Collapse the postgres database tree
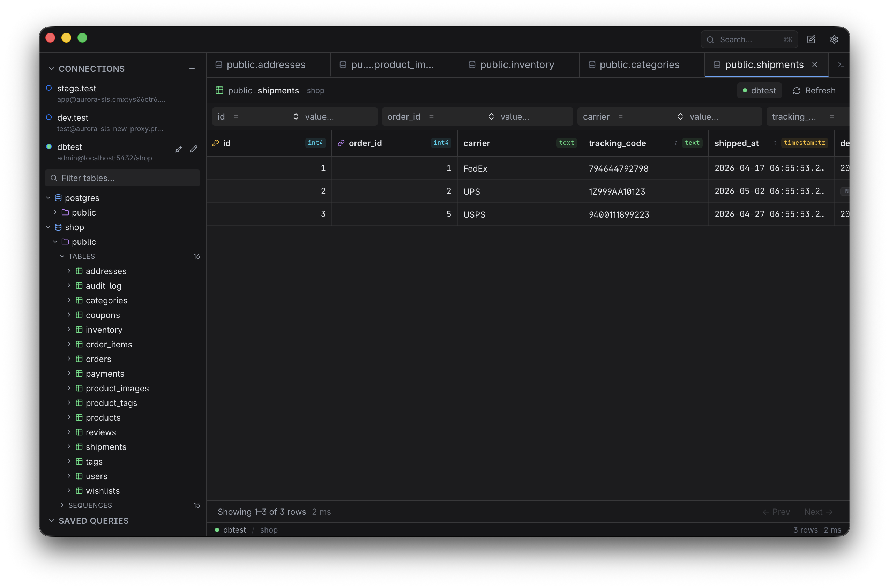The width and height of the screenshot is (889, 588). [48, 198]
